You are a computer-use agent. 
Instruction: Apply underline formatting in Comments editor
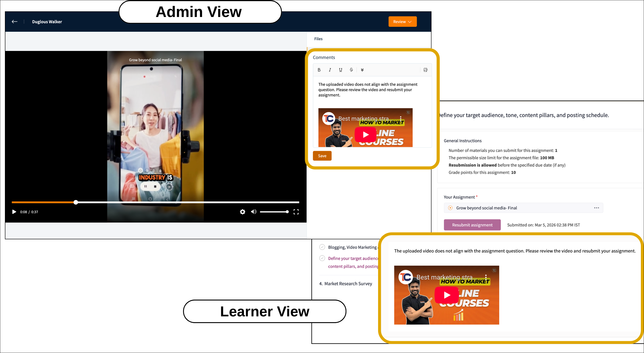click(341, 70)
